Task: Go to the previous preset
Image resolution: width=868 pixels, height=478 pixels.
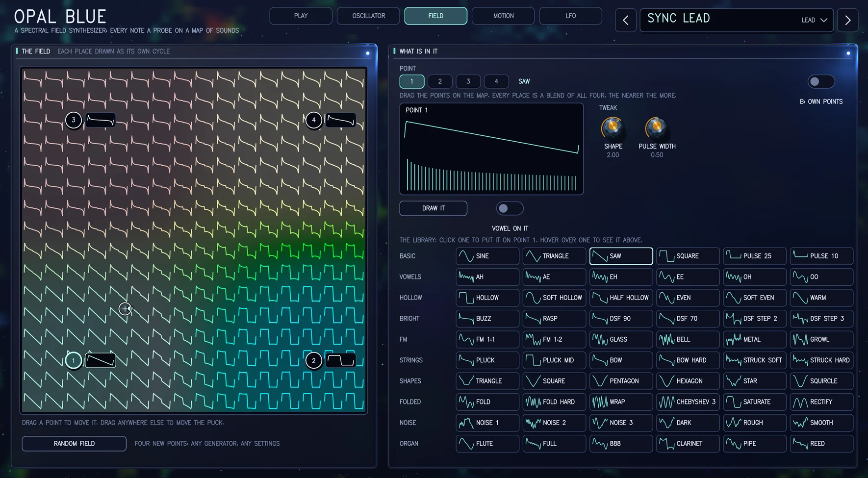Action: tap(626, 20)
